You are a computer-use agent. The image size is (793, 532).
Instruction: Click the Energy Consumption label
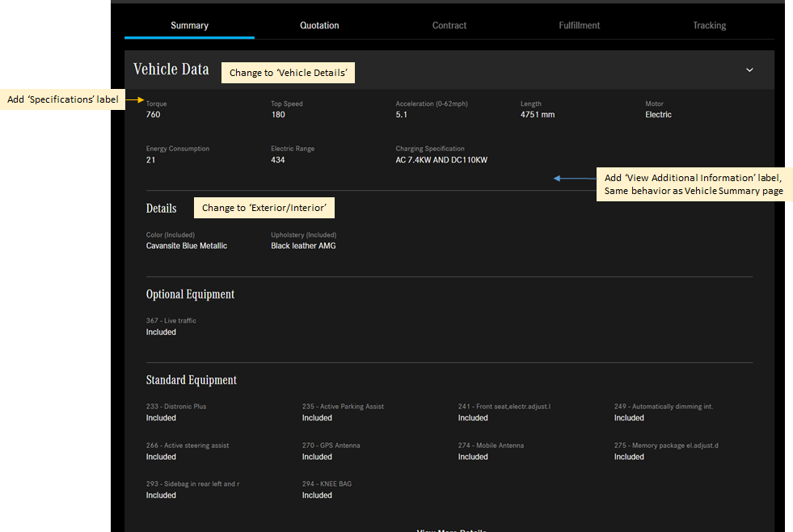pyautogui.click(x=178, y=149)
